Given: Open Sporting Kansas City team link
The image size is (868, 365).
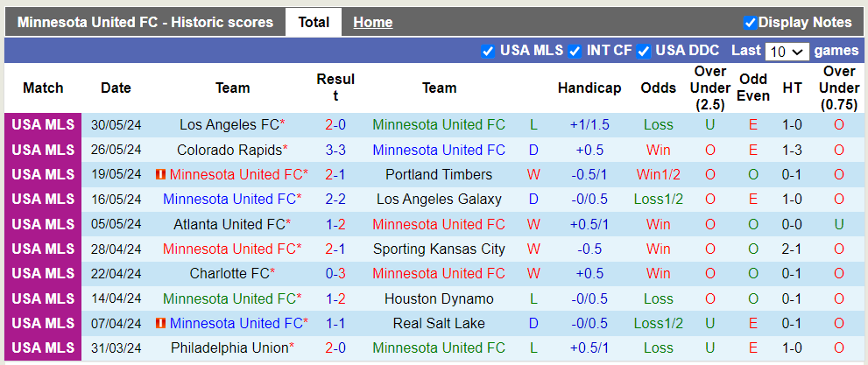Looking at the screenshot, I should [439, 249].
